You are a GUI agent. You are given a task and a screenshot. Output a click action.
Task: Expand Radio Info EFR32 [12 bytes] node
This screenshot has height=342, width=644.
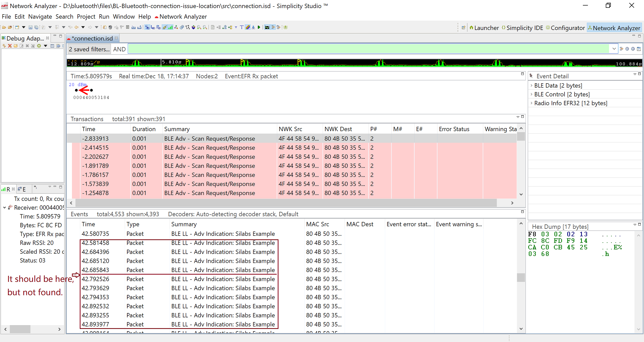pos(531,103)
